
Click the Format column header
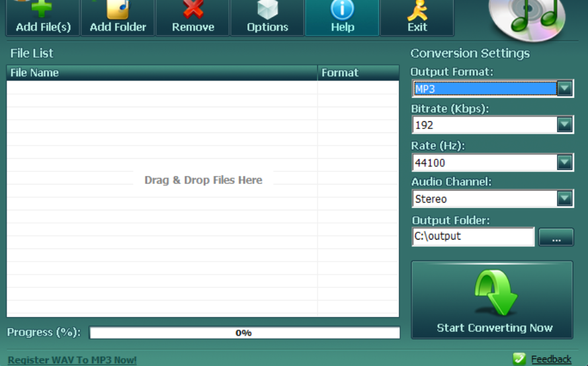click(x=358, y=73)
